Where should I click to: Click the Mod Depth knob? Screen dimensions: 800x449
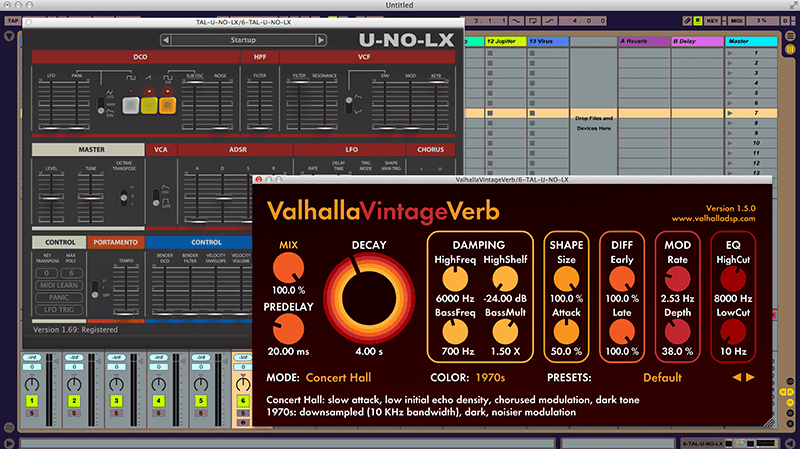pyautogui.click(x=678, y=332)
